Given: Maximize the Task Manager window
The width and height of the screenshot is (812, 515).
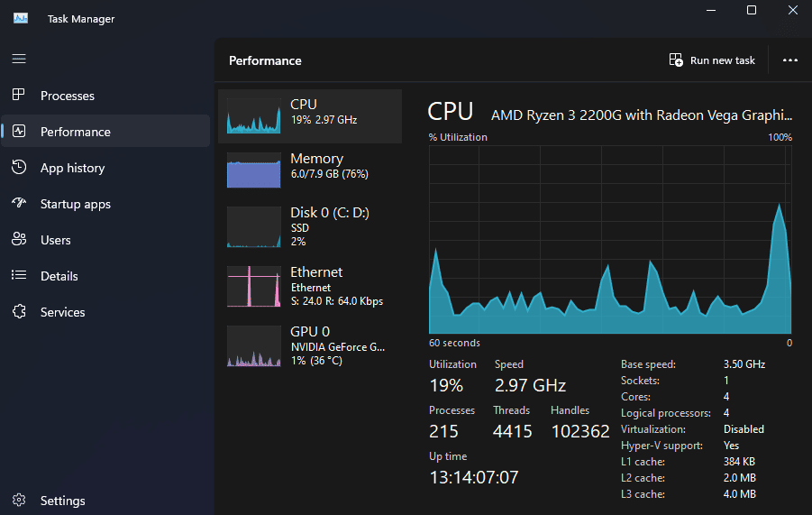Looking at the screenshot, I should (752, 10).
